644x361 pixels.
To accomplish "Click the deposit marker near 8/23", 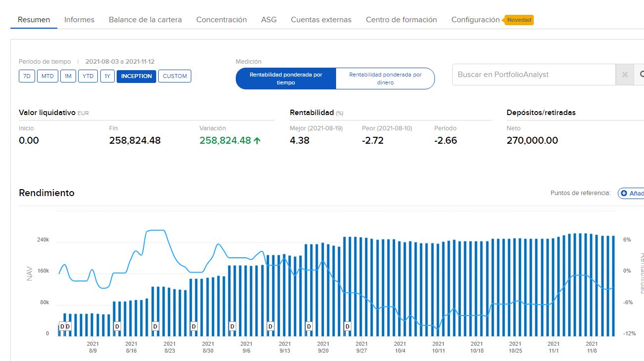I will pos(155,326).
